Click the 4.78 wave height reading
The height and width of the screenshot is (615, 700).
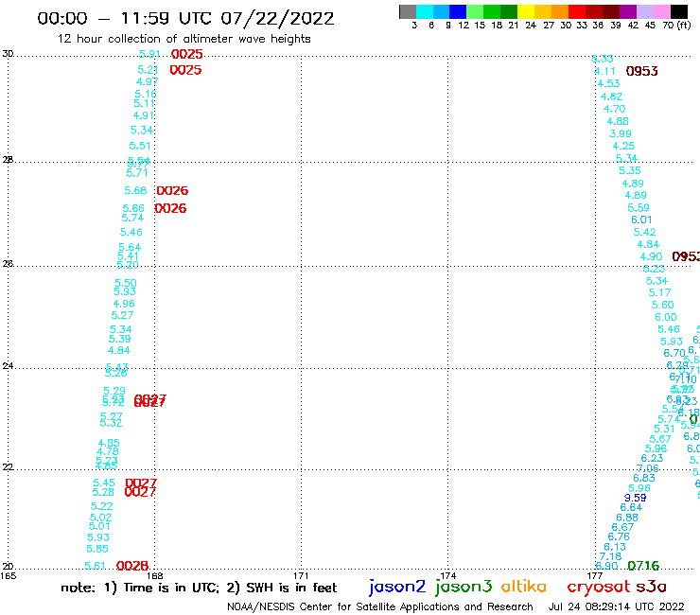click(108, 451)
